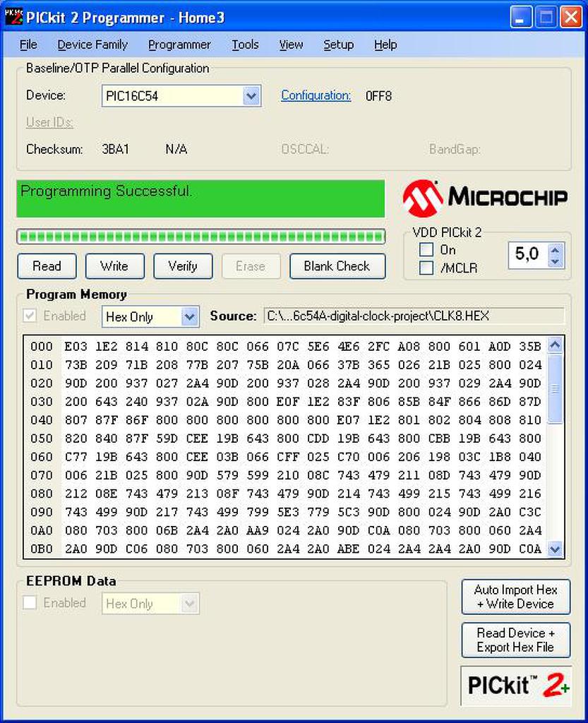The image size is (588, 723).
Task: Toggle the VDD On checkbox
Action: (x=426, y=250)
